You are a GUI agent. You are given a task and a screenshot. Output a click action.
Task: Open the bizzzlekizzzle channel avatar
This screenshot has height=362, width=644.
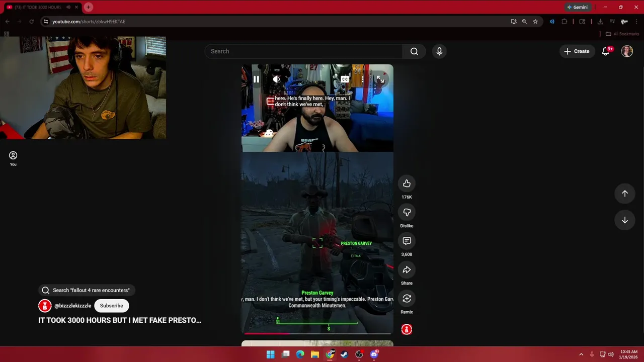[45, 306]
